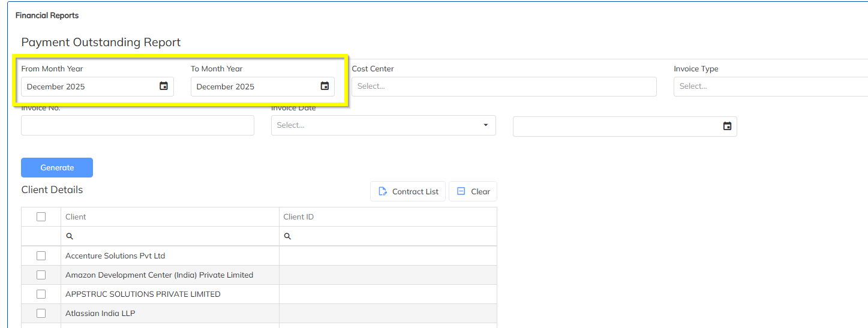The image size is (868, 328).
Task: Click the Client ID column header
Action: pos(298,216)
